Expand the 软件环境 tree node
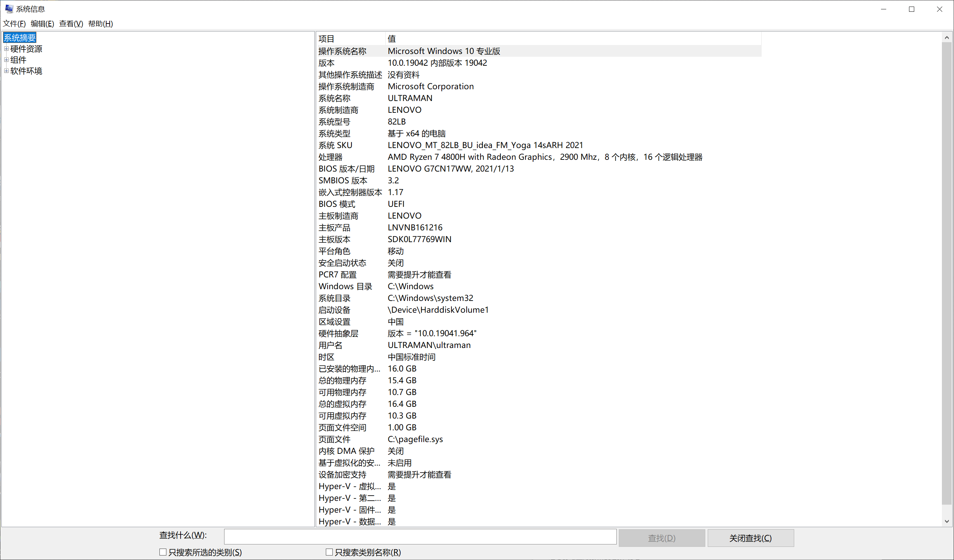Viewport: 954px width, 560px height. pos(7,71)
